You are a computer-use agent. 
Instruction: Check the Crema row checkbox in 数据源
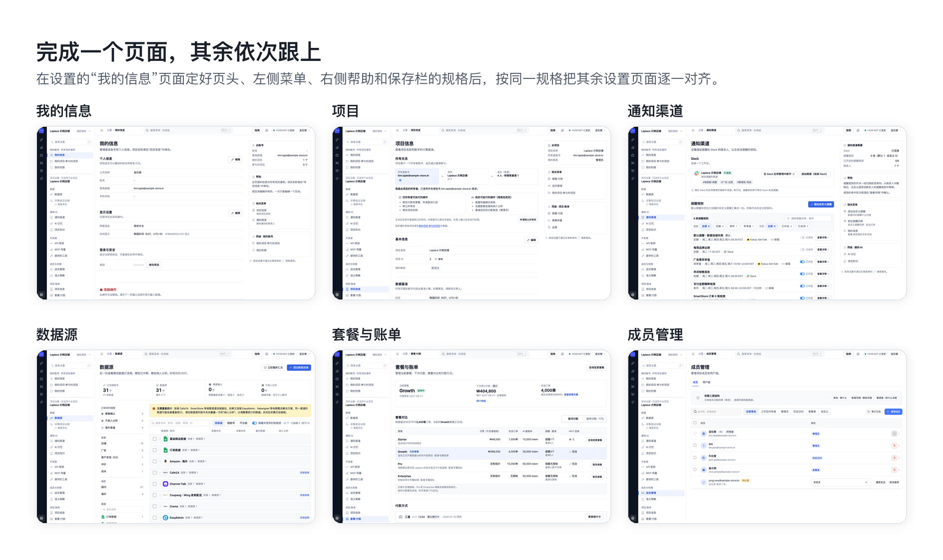155,506
